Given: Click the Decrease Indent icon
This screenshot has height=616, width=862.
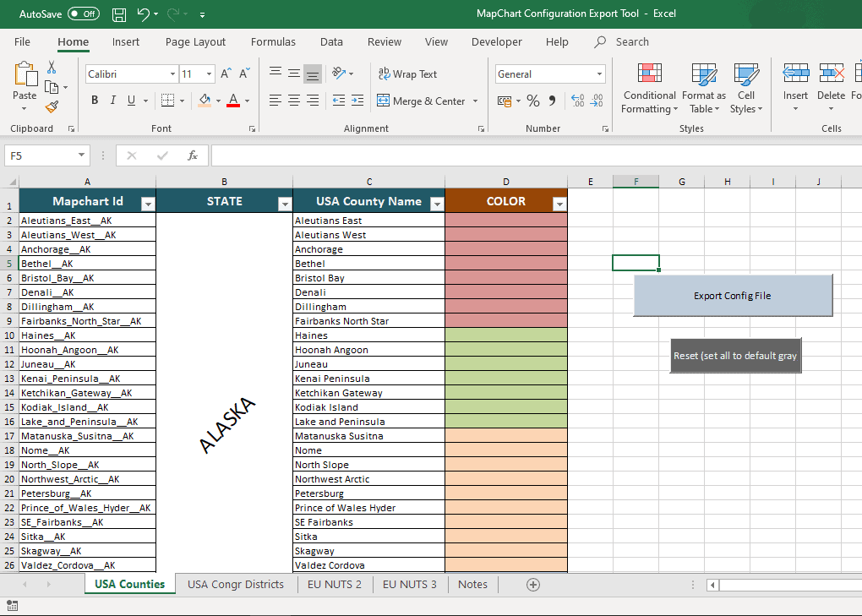Looking at the screenshot, I should point(339,100).
